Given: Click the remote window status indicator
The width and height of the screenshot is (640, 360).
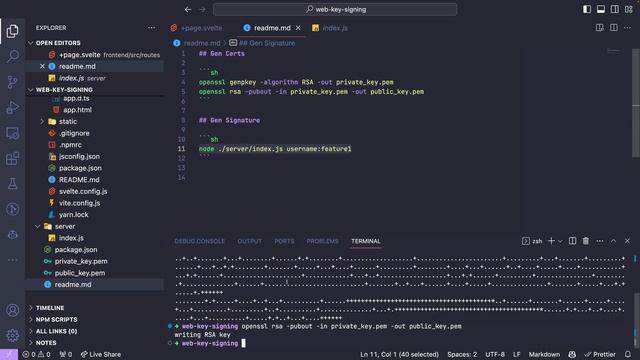Looking at the screenshot, I should pyautogui.click(x=9, y=354).
